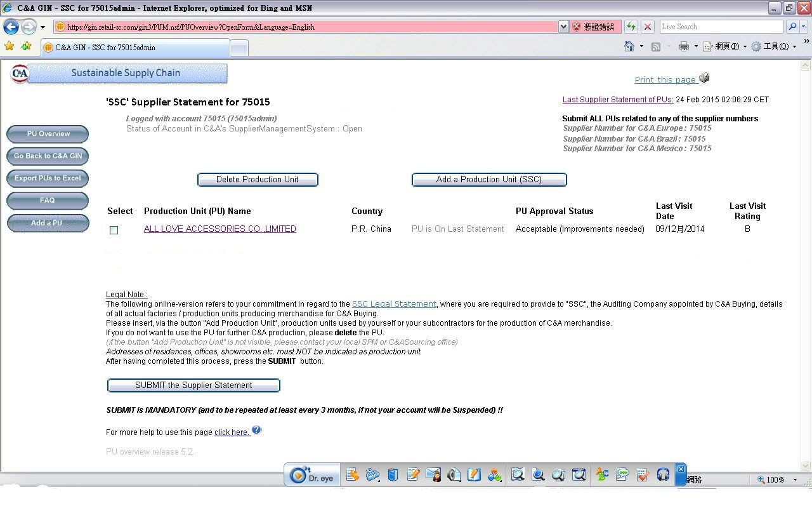Tick the checkbox for ALL LOVE ACCESSORIES
The image size is (812, 508).
[114, 230]
